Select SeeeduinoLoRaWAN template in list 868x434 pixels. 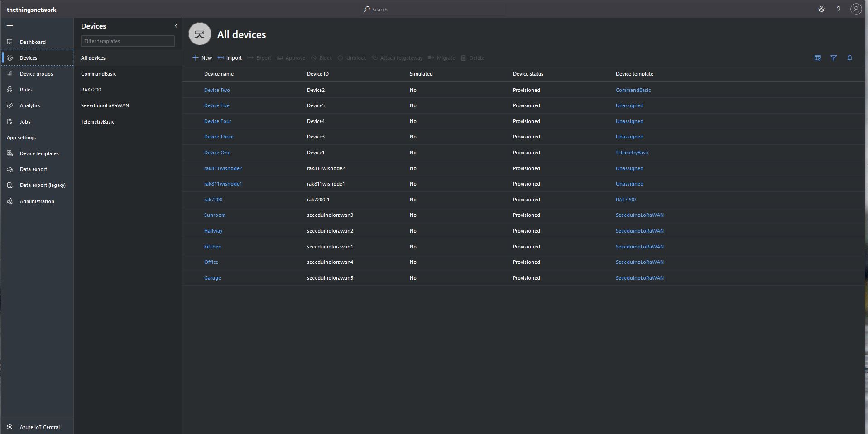point(105,105)
